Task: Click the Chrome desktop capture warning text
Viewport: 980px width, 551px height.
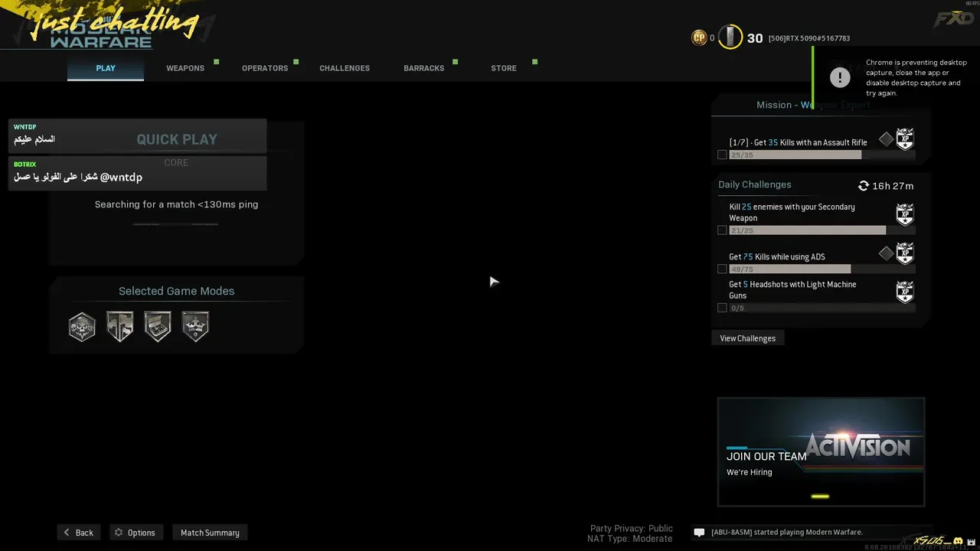Action: (x=916, y=77)
